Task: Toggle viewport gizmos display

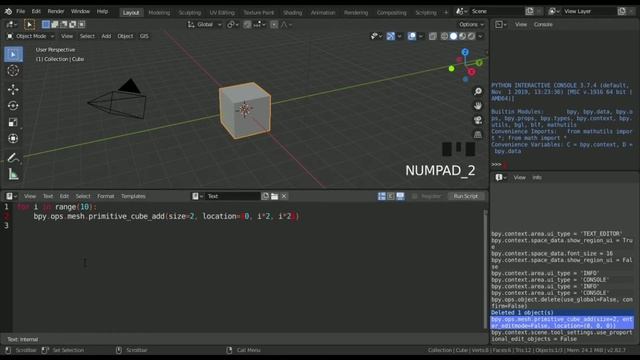Action: (391, 36)
